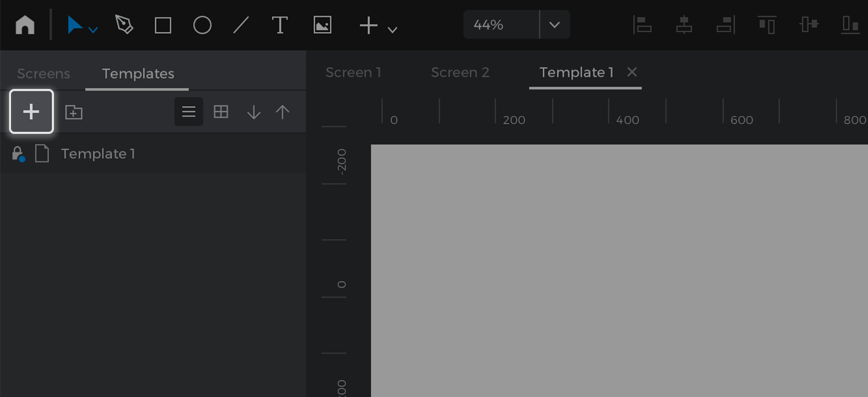Move template up with up arrow
Screen dimensions: 868x397
coord(283,112)
